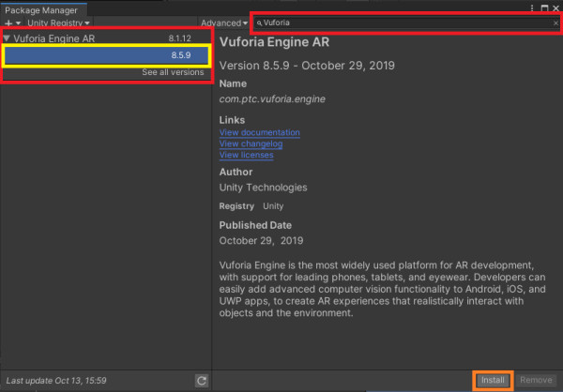This screenshot has height=392, width=563.
Task: Clear the search field with the X
Action: tap(555, 23)
